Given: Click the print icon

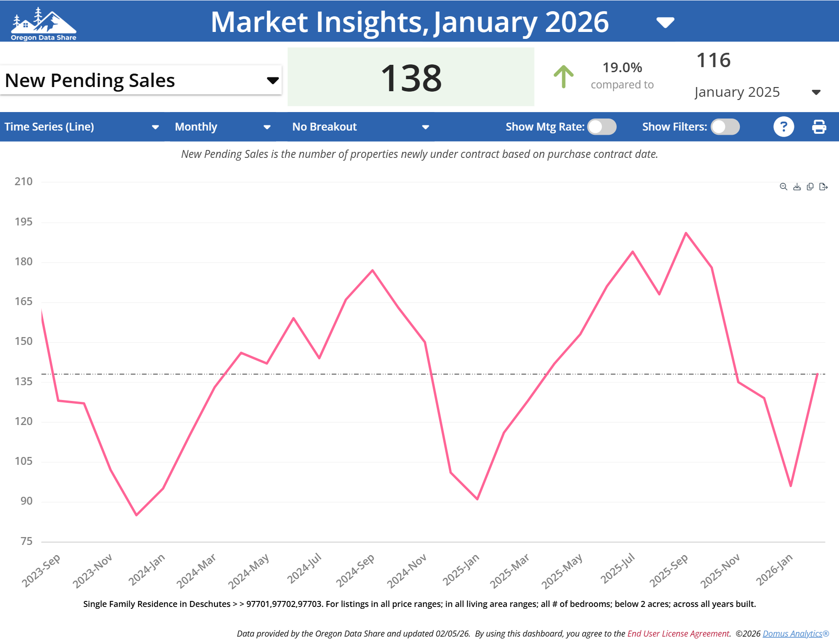Looking at the screenshot, I should tap(819, 126).
